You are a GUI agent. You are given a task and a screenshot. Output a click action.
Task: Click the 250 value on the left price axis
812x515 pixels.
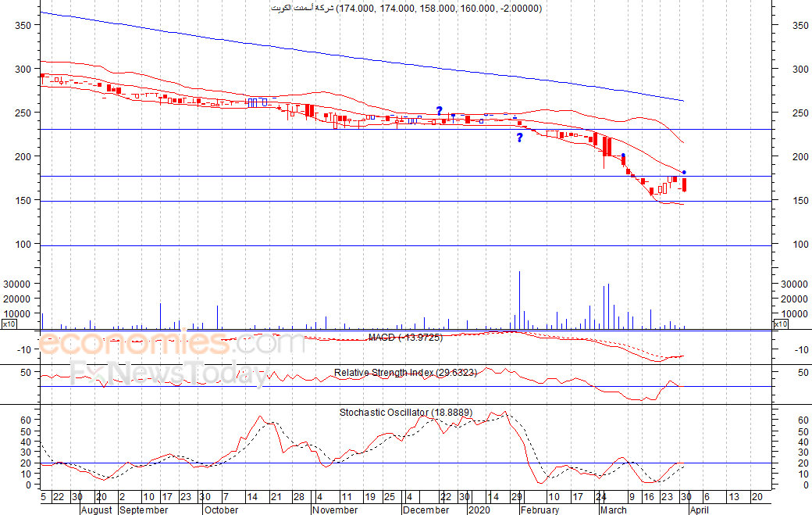coord(23,113)
